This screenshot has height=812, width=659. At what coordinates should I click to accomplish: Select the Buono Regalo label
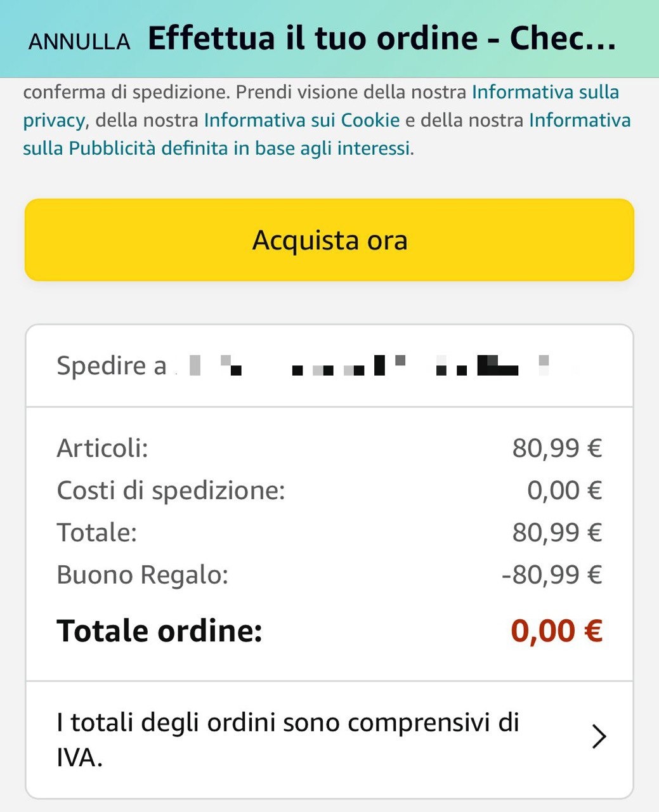(142, 575)
